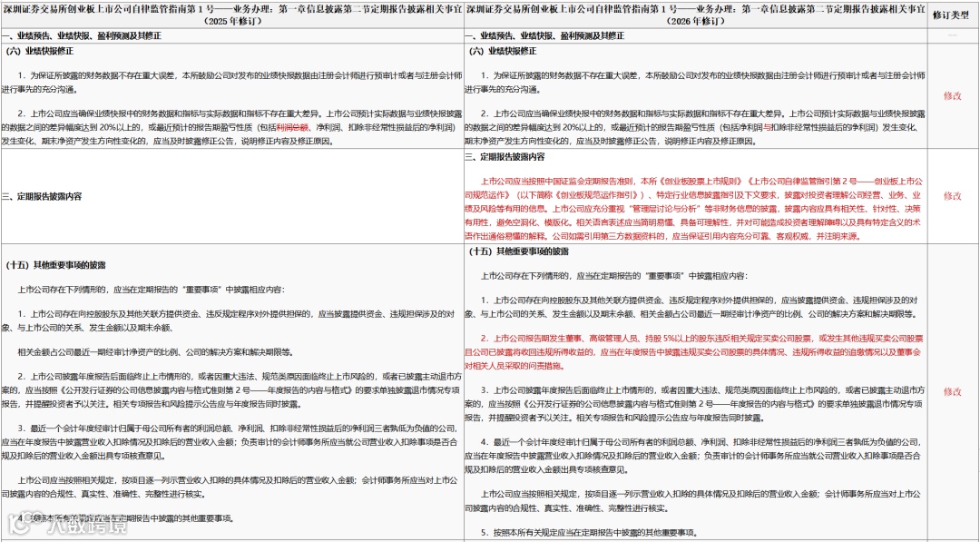This screenshot has width=980, height=542.
Task: Click the red paragraph starting "上市公司应当按照中国证监会定期报告准则"
Action: pos(696,209)
